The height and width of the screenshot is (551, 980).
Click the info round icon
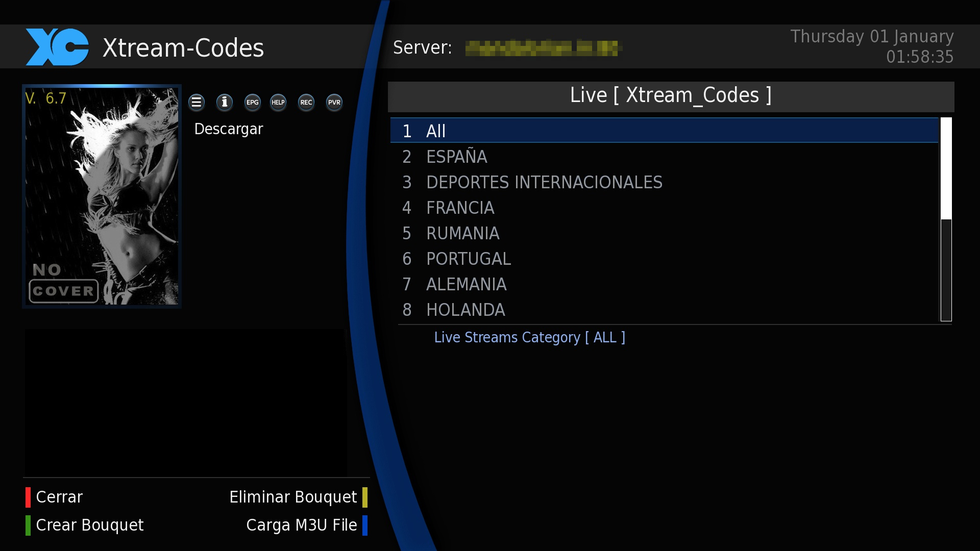(225, 103)
